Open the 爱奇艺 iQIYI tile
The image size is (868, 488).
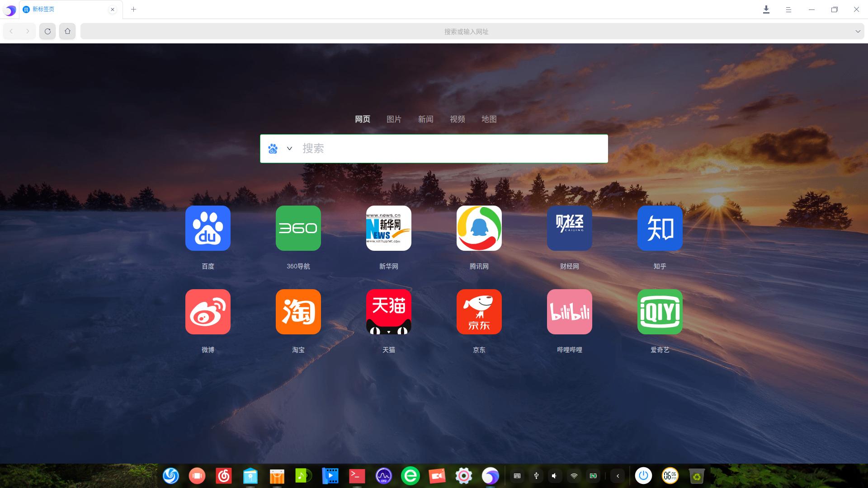[x=660, y=312]
